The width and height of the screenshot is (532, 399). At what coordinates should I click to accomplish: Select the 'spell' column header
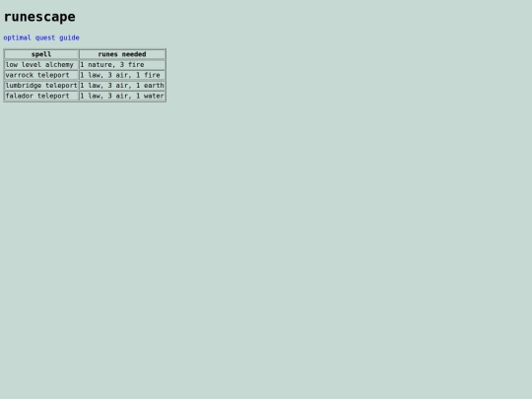(x=41, y=54)
